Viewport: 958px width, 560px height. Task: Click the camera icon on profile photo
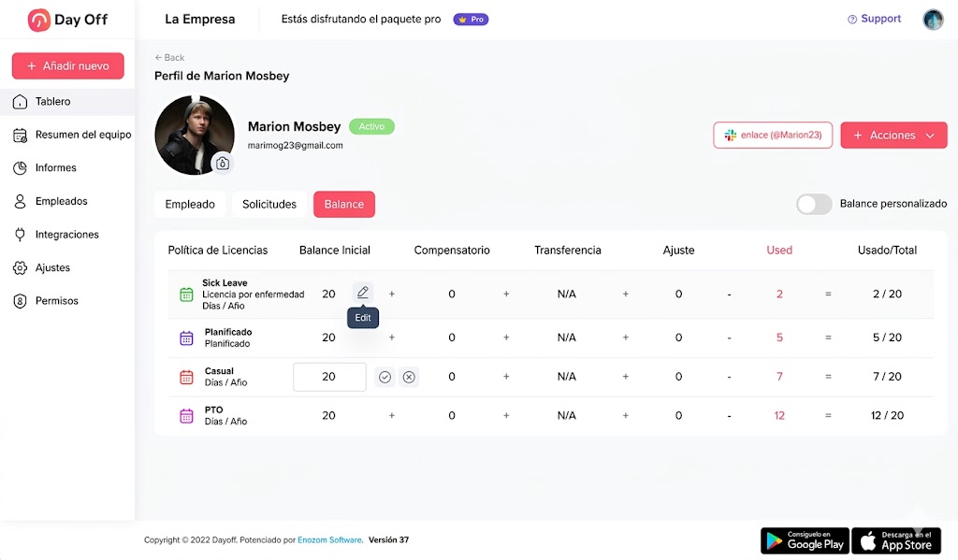(223, 163)
